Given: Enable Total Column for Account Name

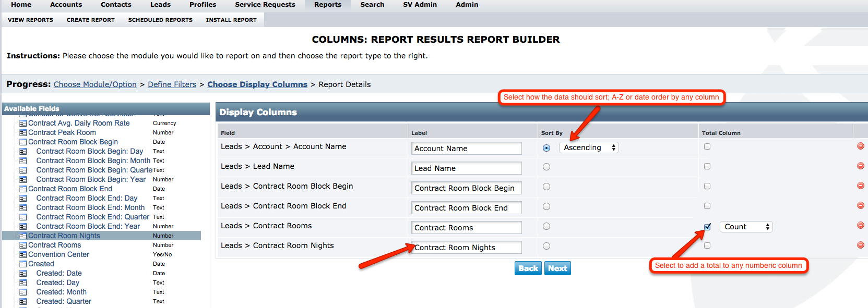Looking at the screenshot, I should (x=707, y=146).
